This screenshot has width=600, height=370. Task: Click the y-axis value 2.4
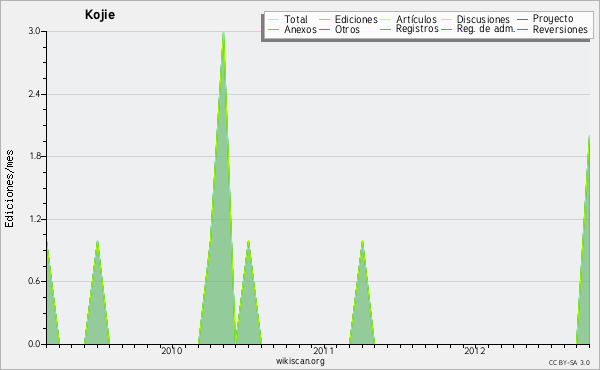coord(34,94)
